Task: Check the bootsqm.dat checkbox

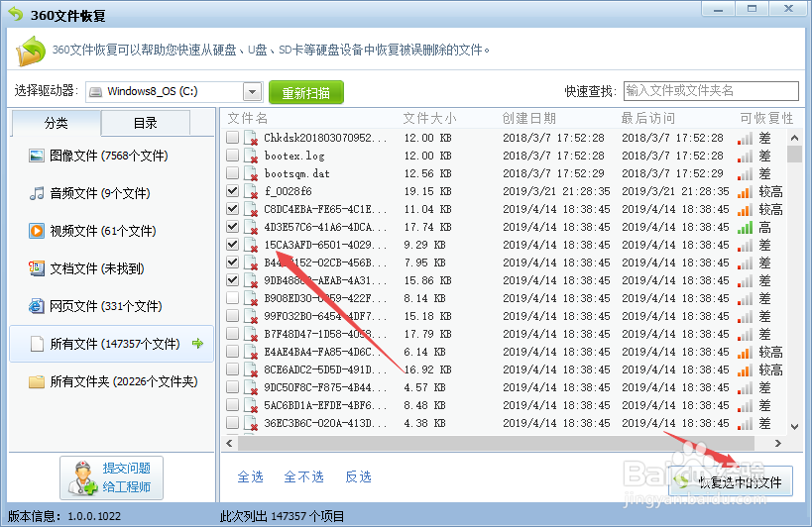Action: (x=233, y=172)
